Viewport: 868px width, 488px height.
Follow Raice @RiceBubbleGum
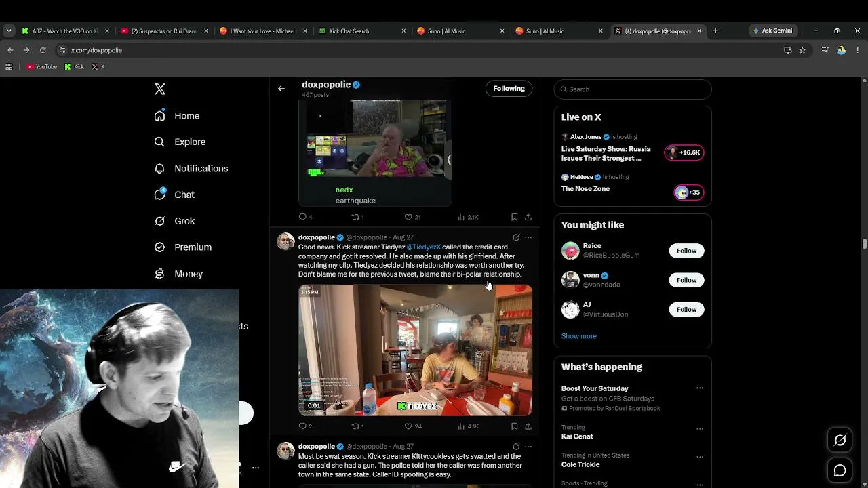pyautogui.click(x=686, y=251)
